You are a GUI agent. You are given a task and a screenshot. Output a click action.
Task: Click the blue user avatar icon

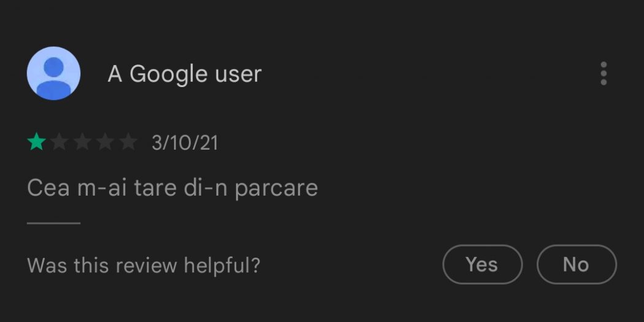[53, 74]
